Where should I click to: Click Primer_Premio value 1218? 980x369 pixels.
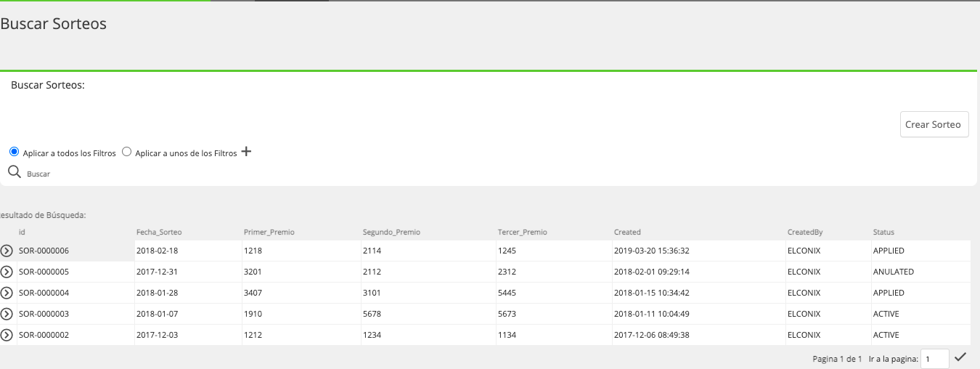point(253,251)
